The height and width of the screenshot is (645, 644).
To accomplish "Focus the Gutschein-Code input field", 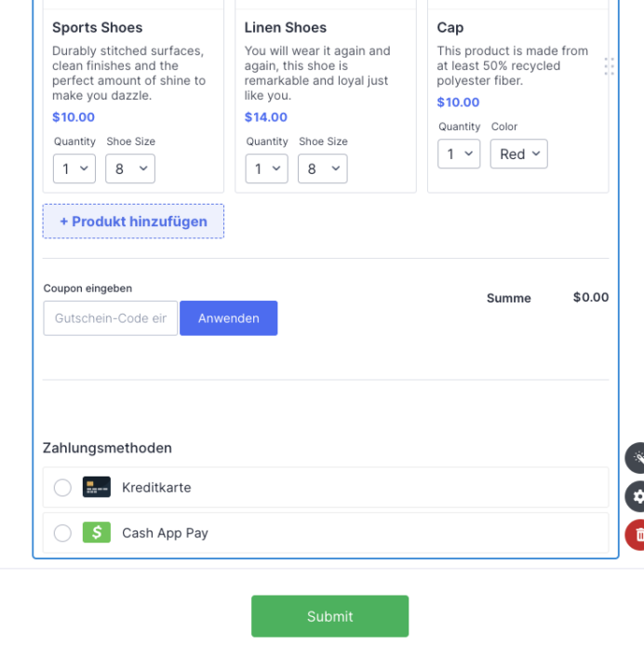I will pyautogui.click(x=110, y=318).
